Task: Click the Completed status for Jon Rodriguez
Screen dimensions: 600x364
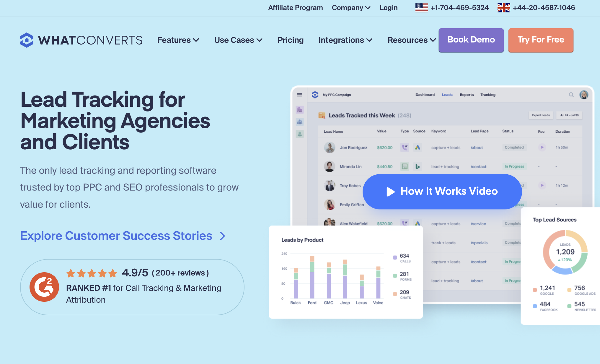Action: (x=514, y=147)
